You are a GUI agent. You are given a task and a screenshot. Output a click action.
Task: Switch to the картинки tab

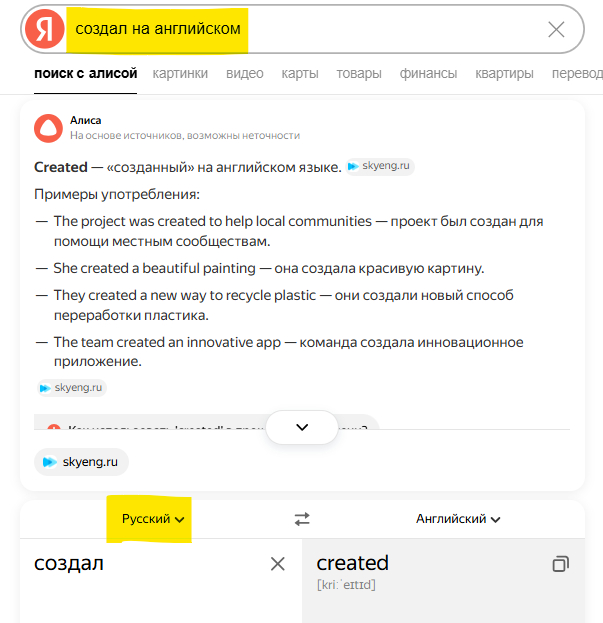click(180, 73)
